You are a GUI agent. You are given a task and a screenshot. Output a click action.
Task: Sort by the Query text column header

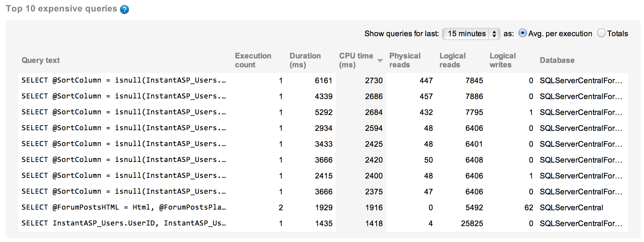[41, 60]
